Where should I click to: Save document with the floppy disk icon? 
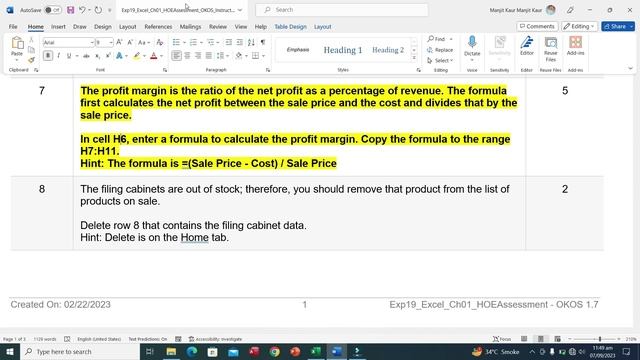[71, 10]
